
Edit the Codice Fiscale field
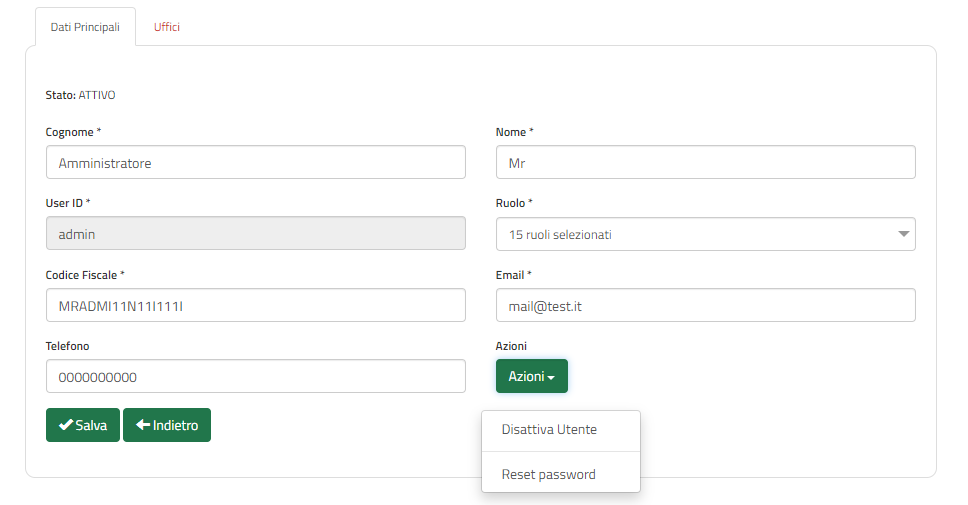coord(256,305)
